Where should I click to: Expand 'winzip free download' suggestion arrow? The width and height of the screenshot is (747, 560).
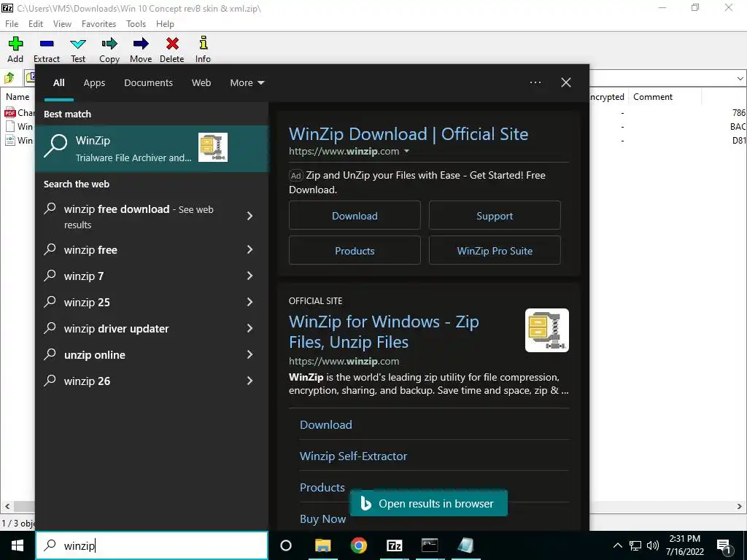coord(249,216)
